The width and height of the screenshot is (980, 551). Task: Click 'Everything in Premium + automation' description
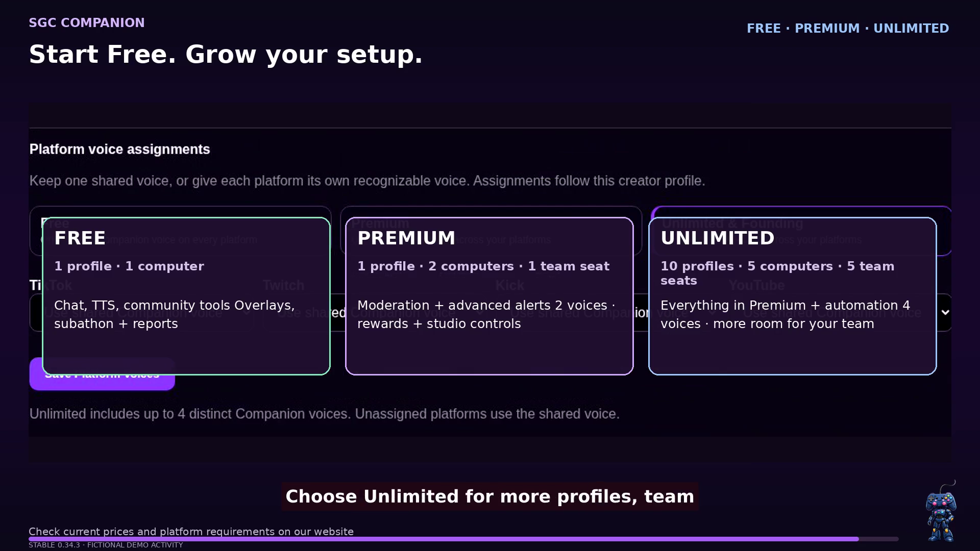(x=785, y=314)
